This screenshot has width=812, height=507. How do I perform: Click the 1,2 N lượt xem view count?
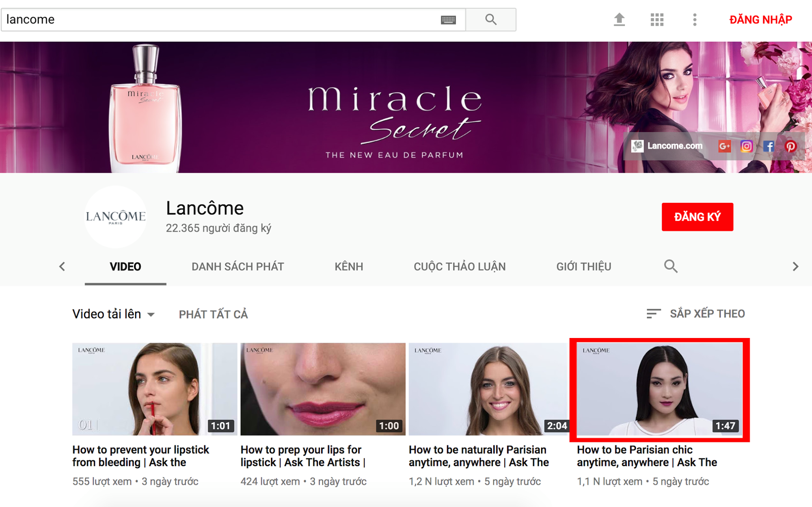441,482
